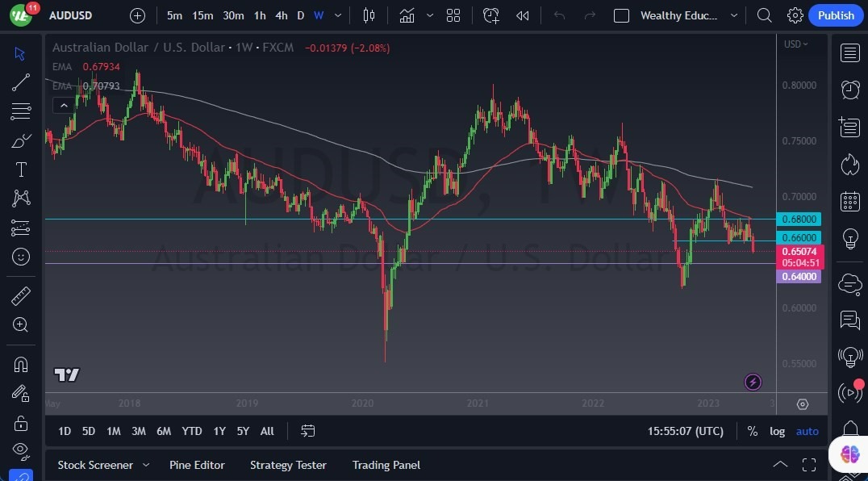Open the Economic Calendar panel
Viewport: 868px width, 481px height.
(849, 200)
